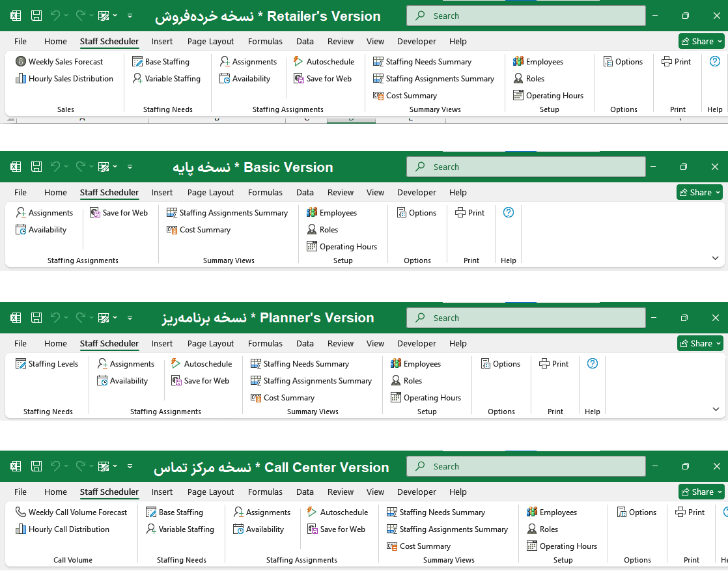Run Autoschedule in Planner's Version ribbon
The height and width of the screenshot is (573, 728).
[x=201, y=364]
